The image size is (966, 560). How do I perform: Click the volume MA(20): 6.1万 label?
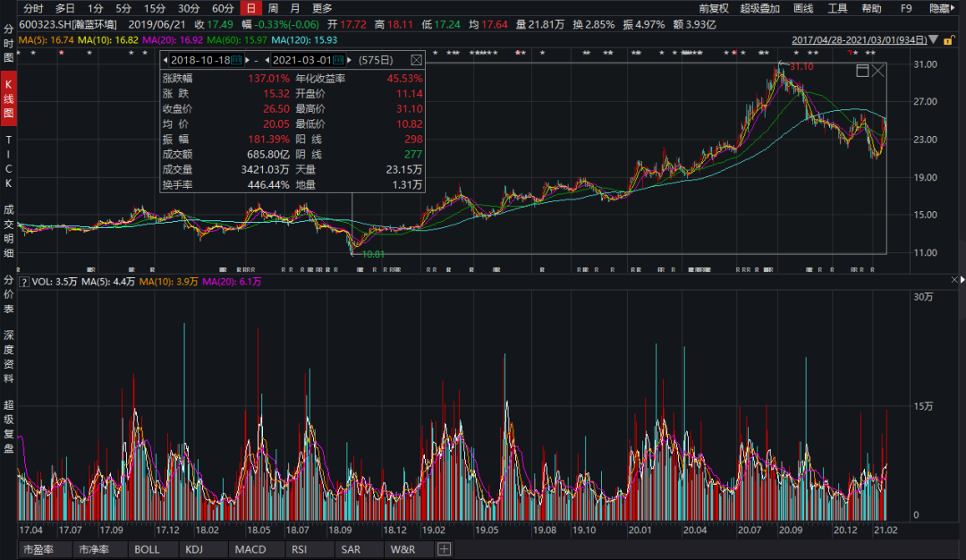click(x=232, y=282)
